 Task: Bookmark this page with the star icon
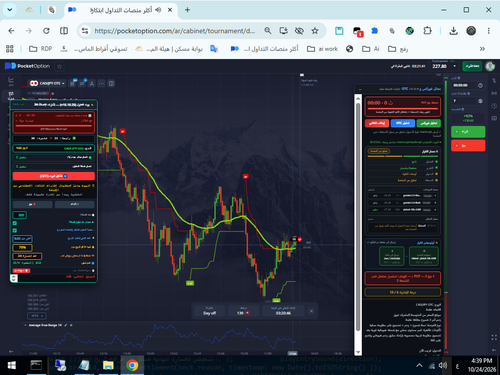(x=315, y=31)
